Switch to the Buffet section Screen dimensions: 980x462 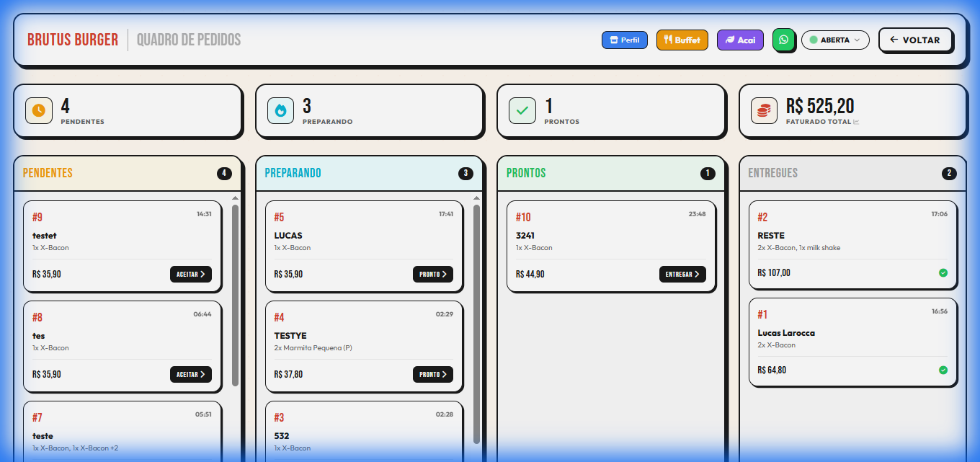click(682, 40)
